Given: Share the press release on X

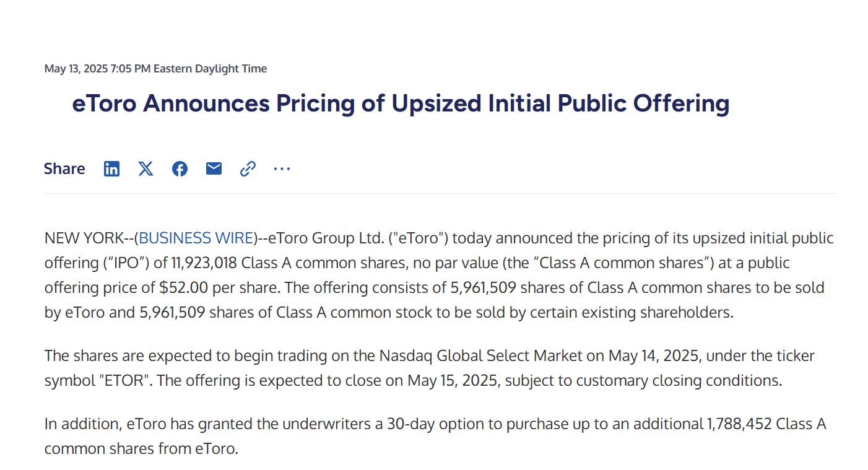Looking at the screenshot, I should click(x=145, y=168).
